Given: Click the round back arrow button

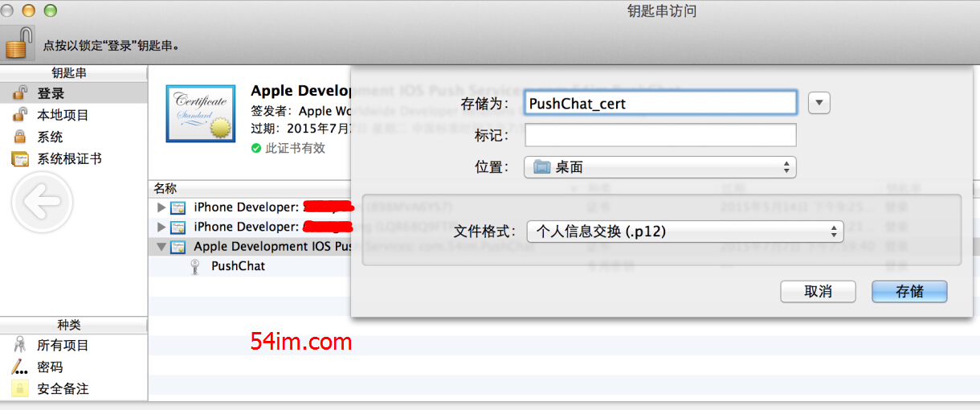Looking at the screenshot, I should pos(42,203).
